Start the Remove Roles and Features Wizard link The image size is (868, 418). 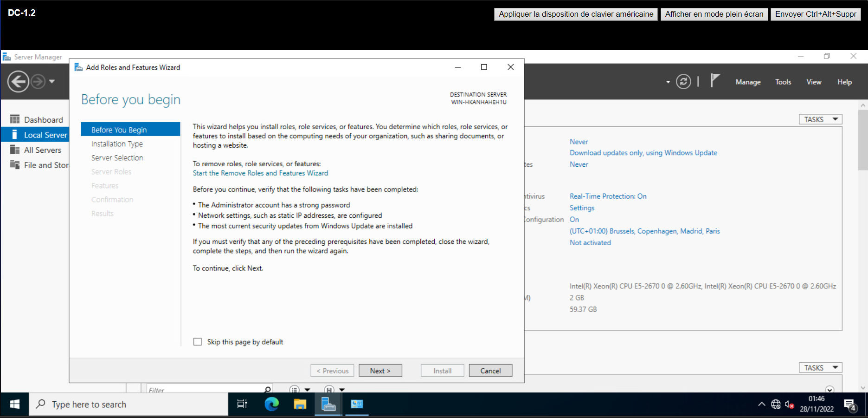(260, 173)
